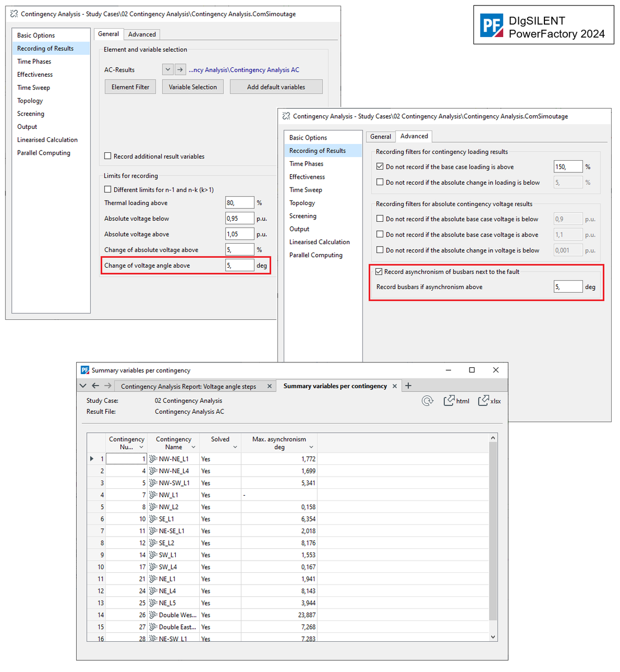Click the scroll up arrow of table

tap(493, 438)
